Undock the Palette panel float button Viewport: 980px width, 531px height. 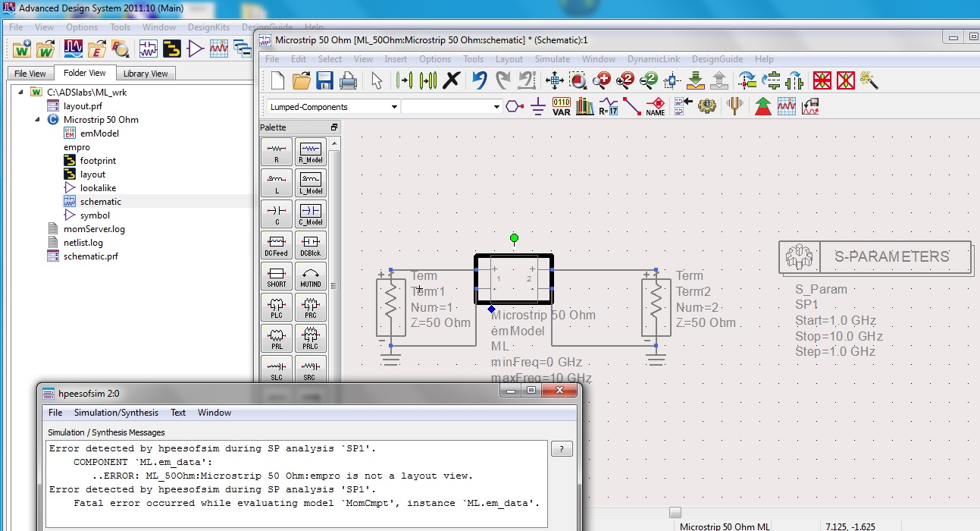click(333, 127)
